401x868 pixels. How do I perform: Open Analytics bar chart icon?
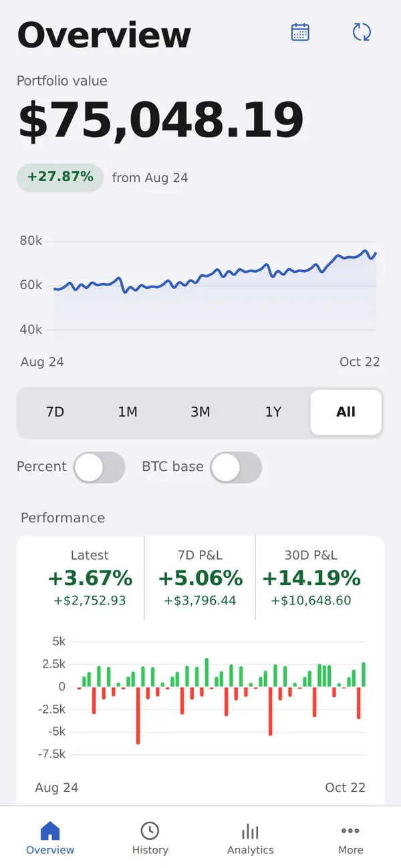click(250, 831)
